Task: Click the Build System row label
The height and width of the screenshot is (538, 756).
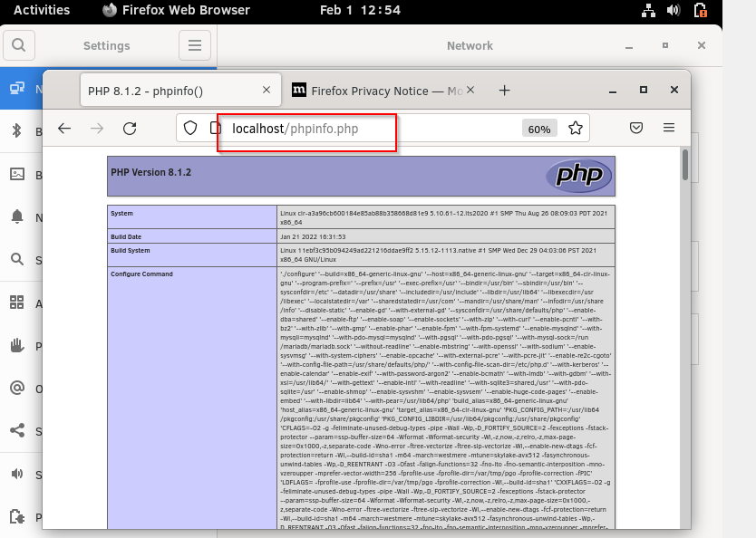Action: (131, 251)
